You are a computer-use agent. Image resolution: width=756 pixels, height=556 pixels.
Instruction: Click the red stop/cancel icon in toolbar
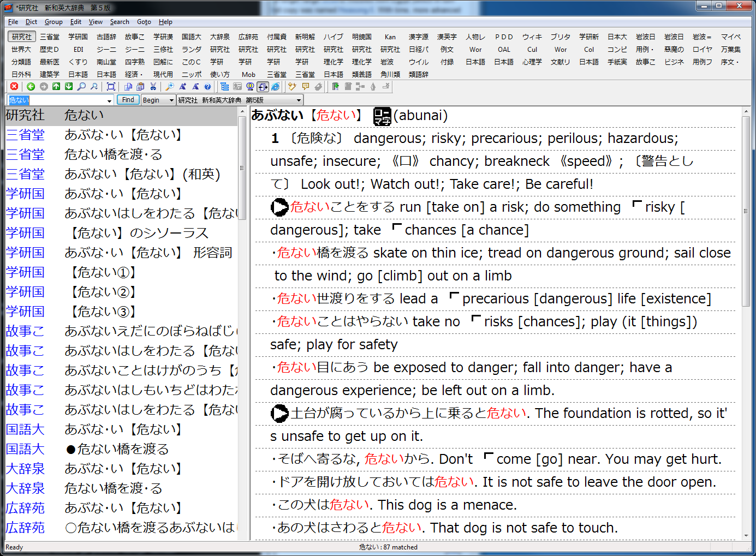14,87
